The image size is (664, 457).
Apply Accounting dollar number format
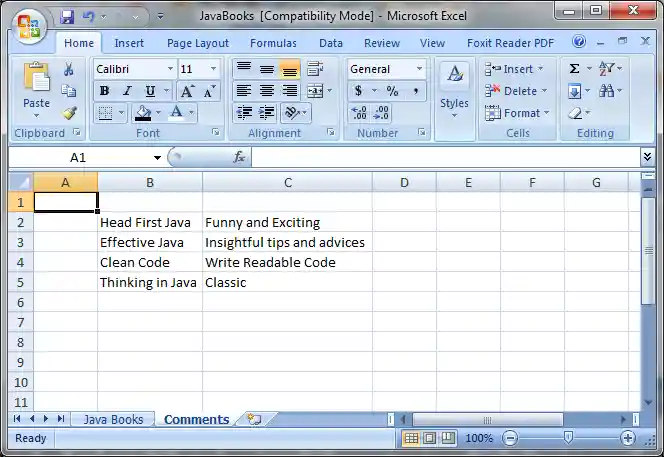pos(358,91)
